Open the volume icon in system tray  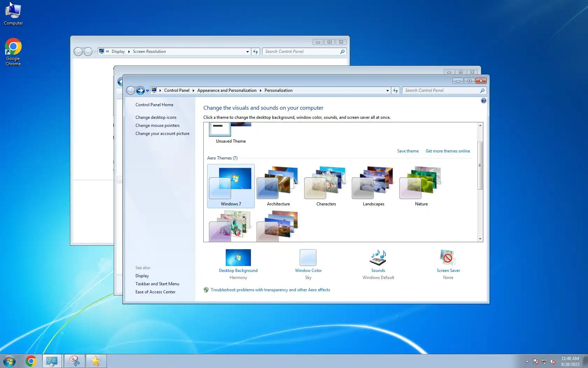[553, 361]
